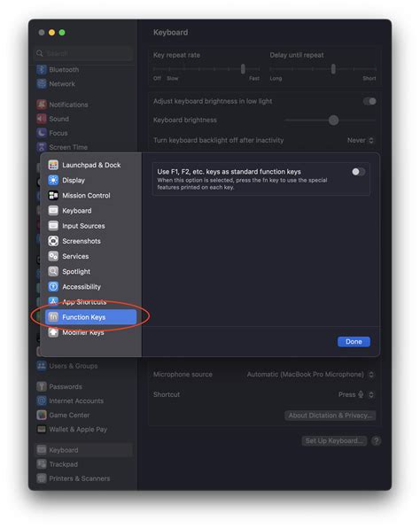Click the sidebar Search field
This screenshot has height=528, width=420.
point(84,53)
